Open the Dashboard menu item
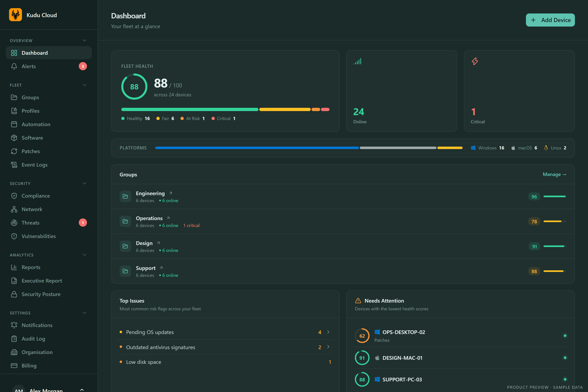This screenshot has height=392, width=588. [x=49, y=53]
